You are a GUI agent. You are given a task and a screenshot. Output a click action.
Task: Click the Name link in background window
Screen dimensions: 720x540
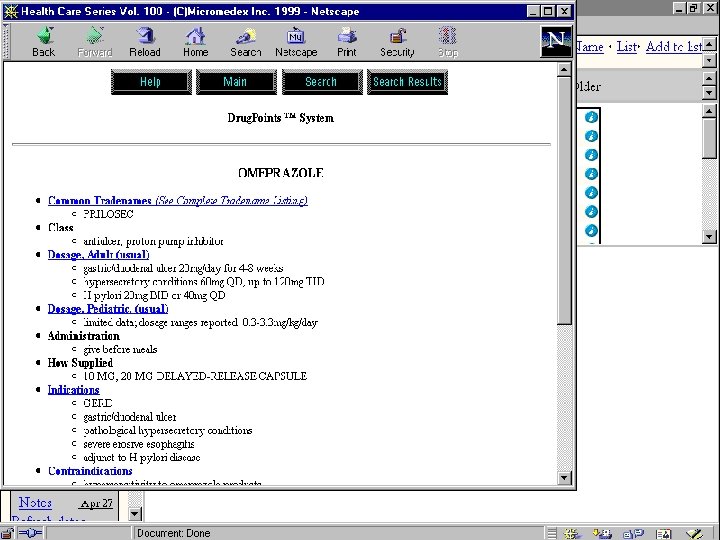pos(590,46)
